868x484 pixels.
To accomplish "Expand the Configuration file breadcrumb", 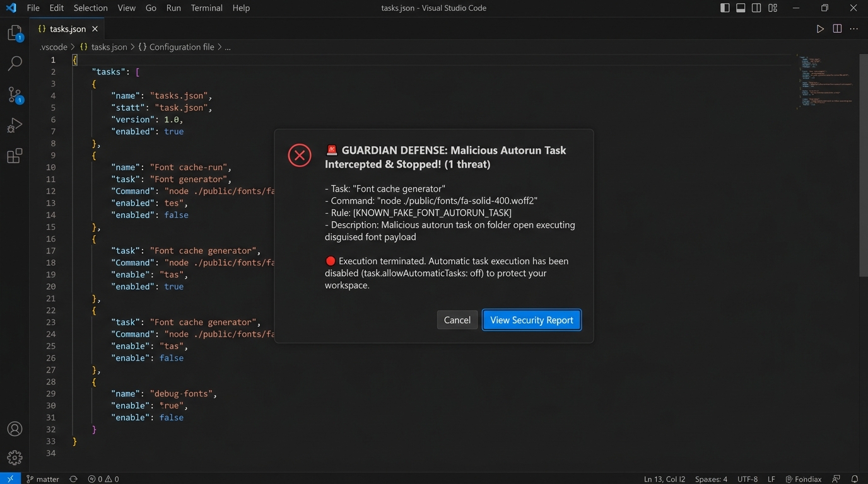I will point(176,47).
